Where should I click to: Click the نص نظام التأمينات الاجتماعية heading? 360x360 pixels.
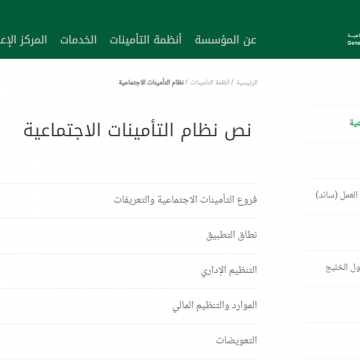click(137, 130)
